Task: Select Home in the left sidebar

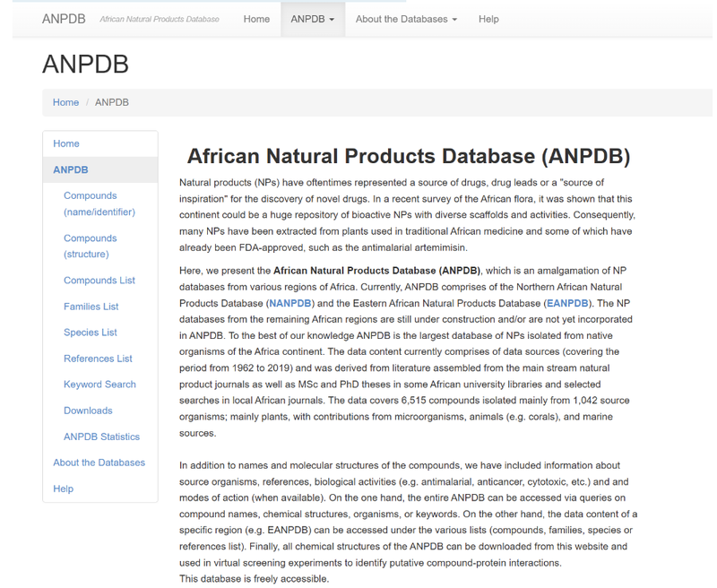Action: pos(66,143)
